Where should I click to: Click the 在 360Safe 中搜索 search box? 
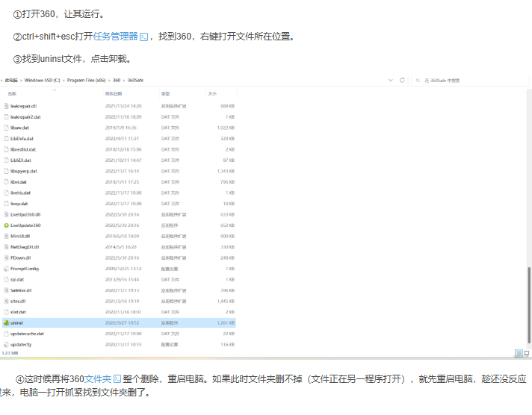coord(470,81)
